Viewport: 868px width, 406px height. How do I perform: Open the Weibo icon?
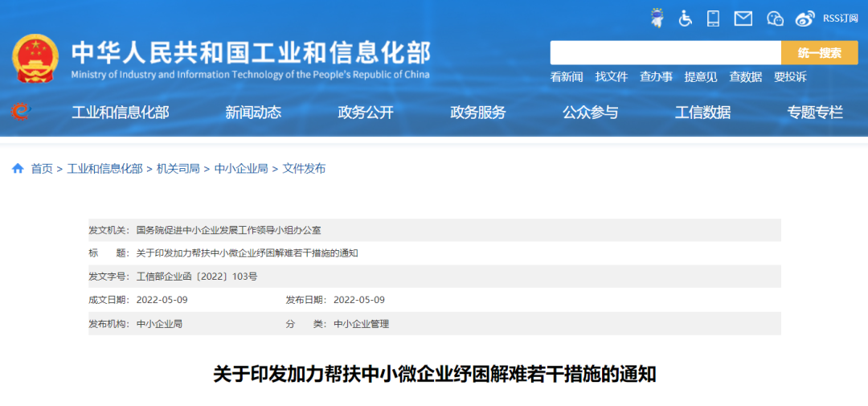[x=805, y=18]
